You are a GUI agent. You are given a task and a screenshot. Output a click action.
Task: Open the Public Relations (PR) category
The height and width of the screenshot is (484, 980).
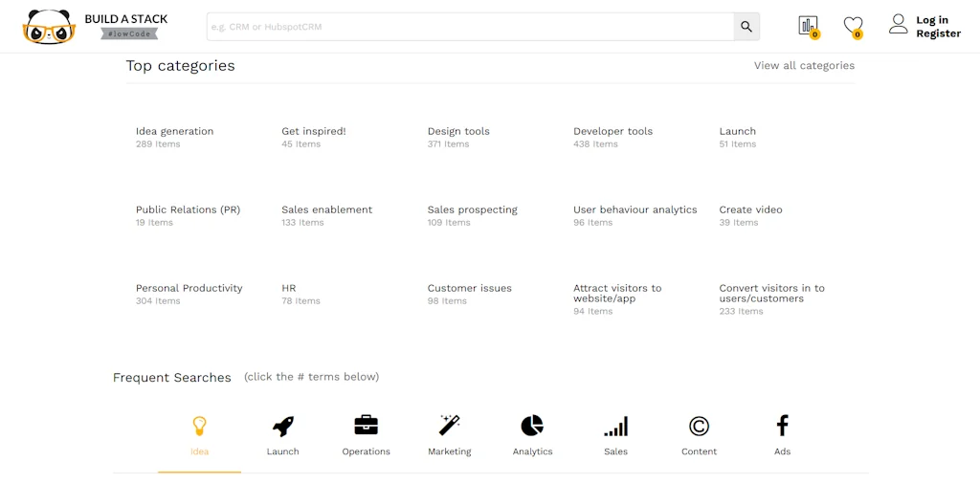click(189, 209)
